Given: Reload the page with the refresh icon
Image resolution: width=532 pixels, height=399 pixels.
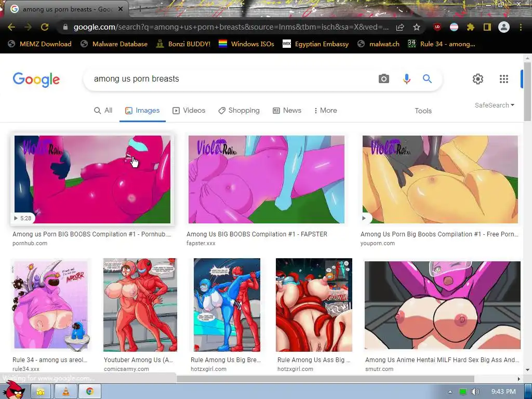Looking at the screenshot, I should click(45, 27).
